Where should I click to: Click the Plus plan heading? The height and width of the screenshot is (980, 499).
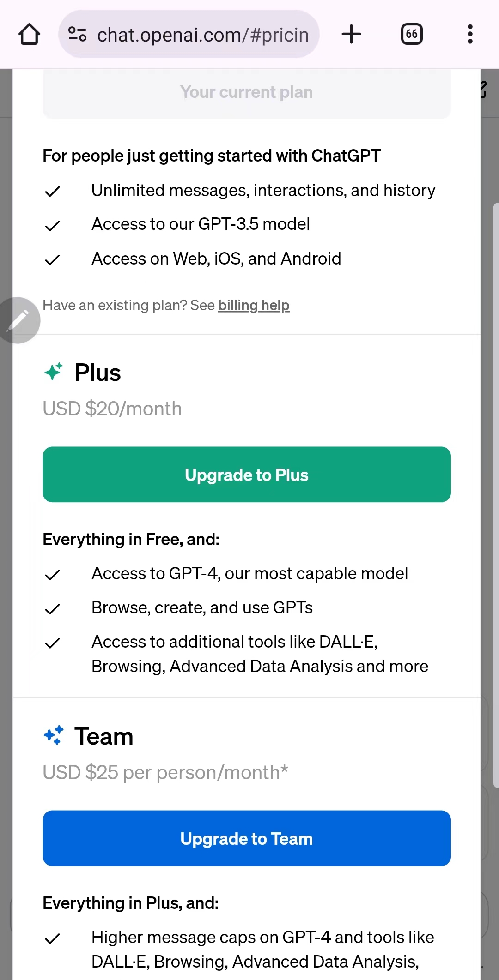click(x=97, y=373)
